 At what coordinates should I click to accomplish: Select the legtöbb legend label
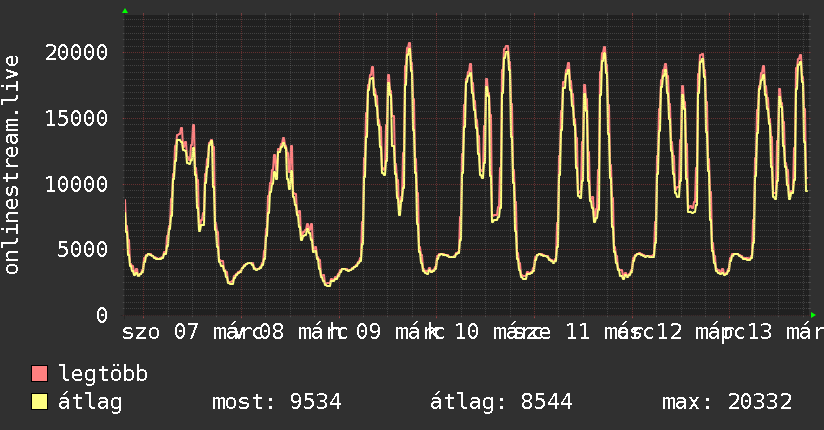(103, 373)
